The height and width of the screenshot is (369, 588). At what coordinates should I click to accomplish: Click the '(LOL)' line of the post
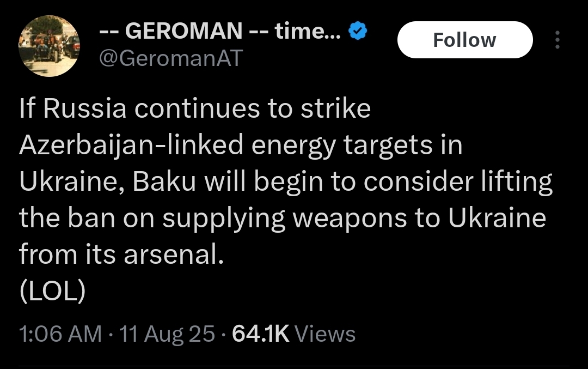[x=52, y=291]
